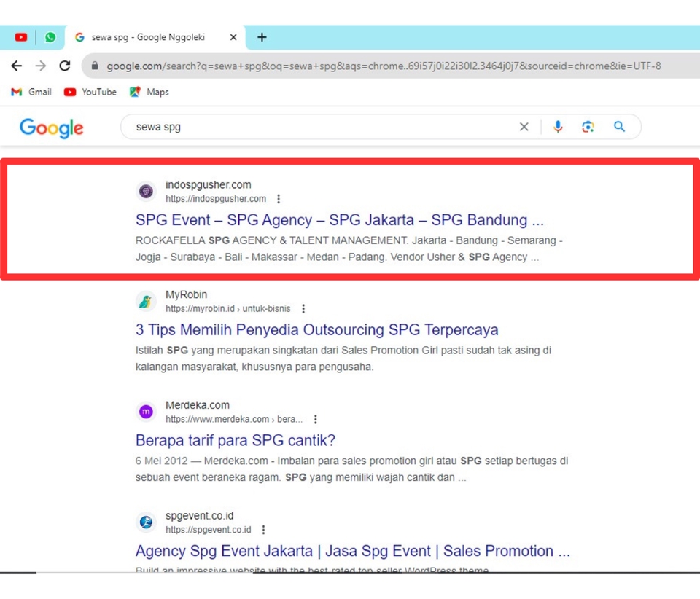Click the magnifying glass search icon

click(x=618, y=126)
